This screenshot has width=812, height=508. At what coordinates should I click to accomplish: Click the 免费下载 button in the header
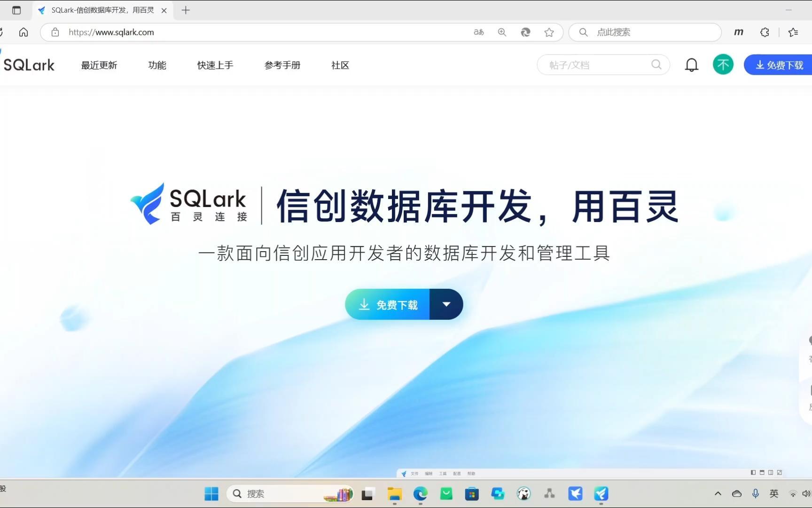tap(778, 65)
